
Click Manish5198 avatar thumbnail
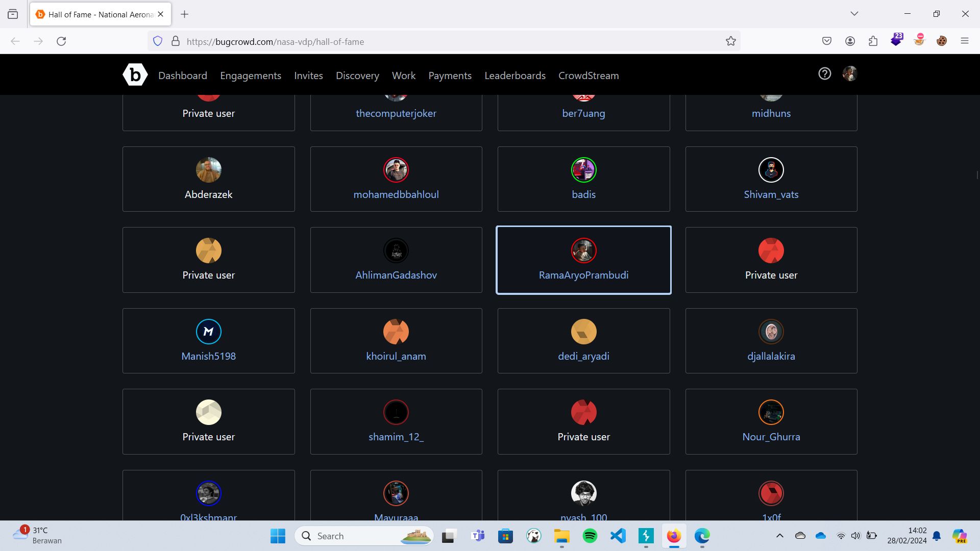(x=208, y=332)
